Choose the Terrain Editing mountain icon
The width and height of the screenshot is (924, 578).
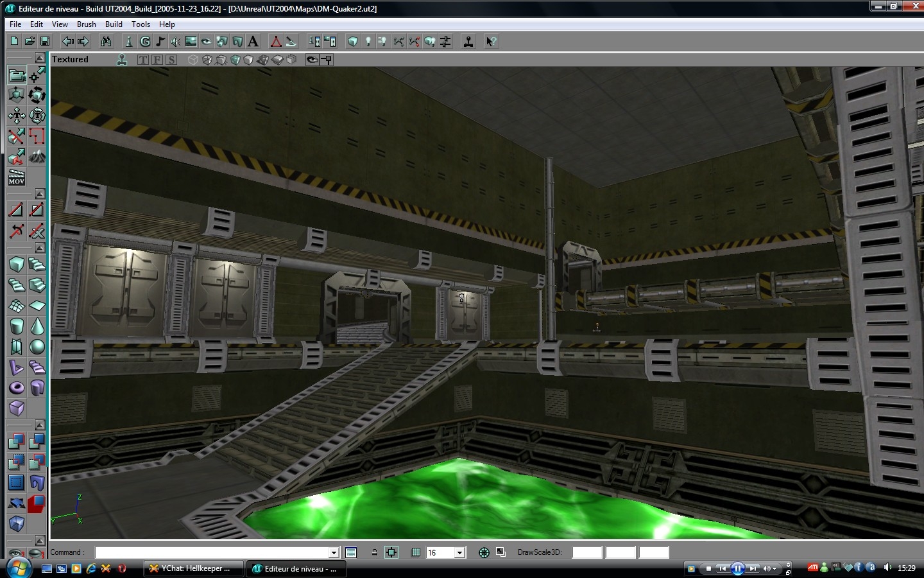(x=37, y=156)
